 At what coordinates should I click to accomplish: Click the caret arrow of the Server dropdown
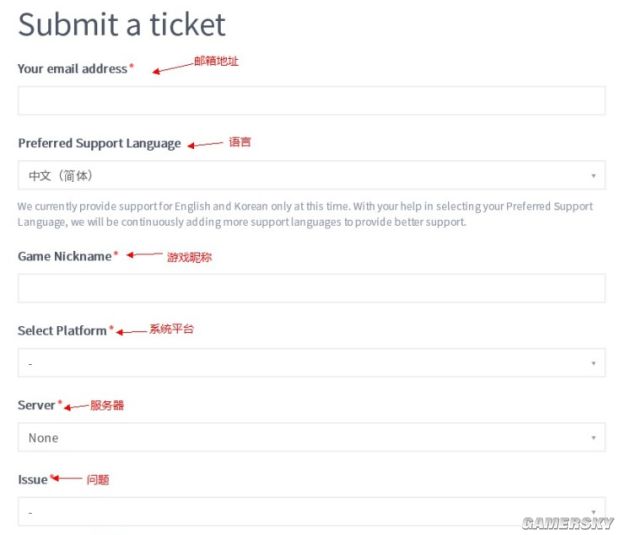(x=593, y=438)
